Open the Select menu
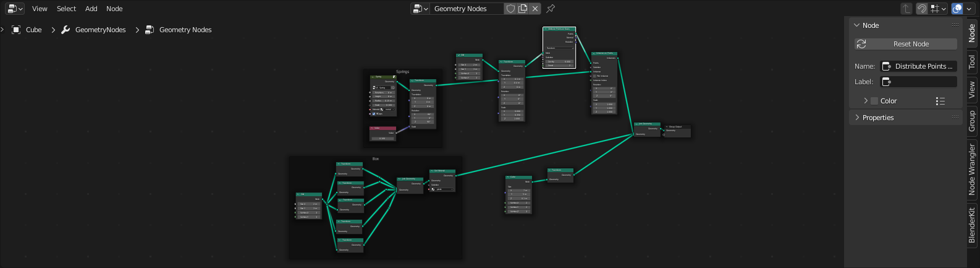The height and width of the screenshot is (268, 980). pos(66,9)
